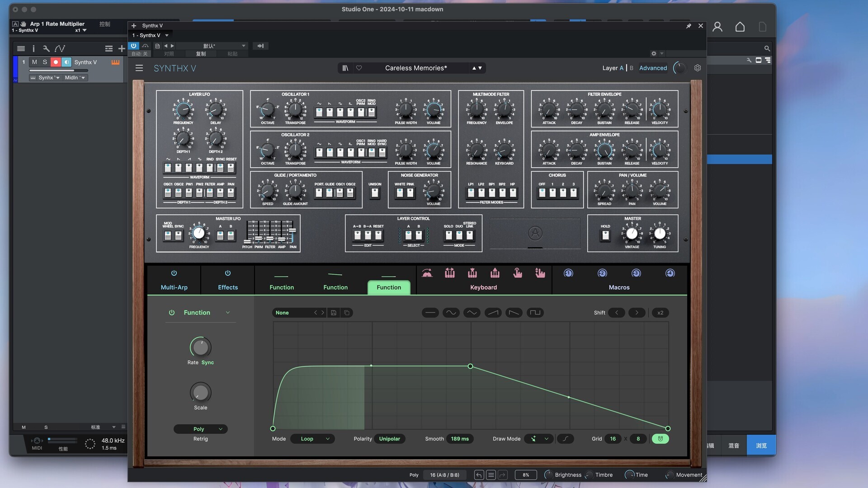Click the Advanced button
The image size is (868, 488).
653,68
